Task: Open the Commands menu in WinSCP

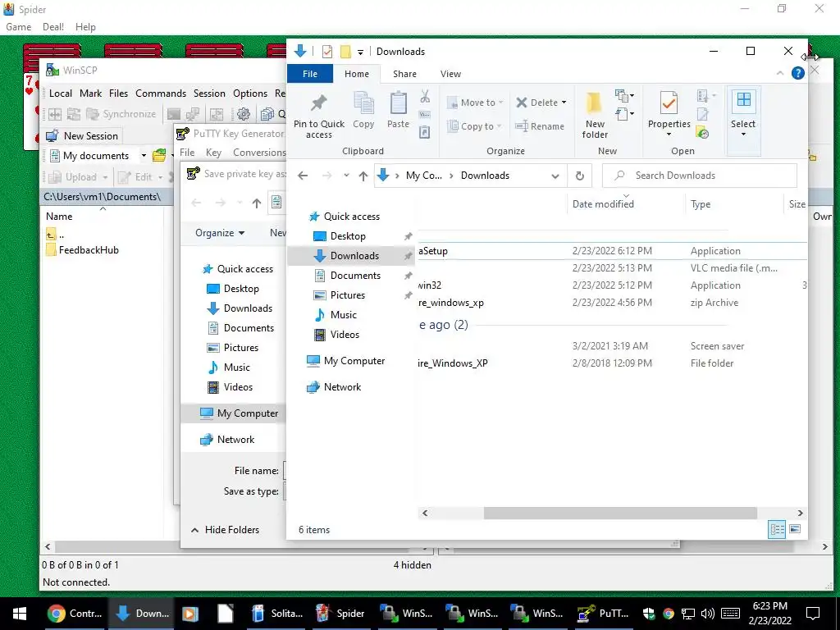Action: [161, 94]
